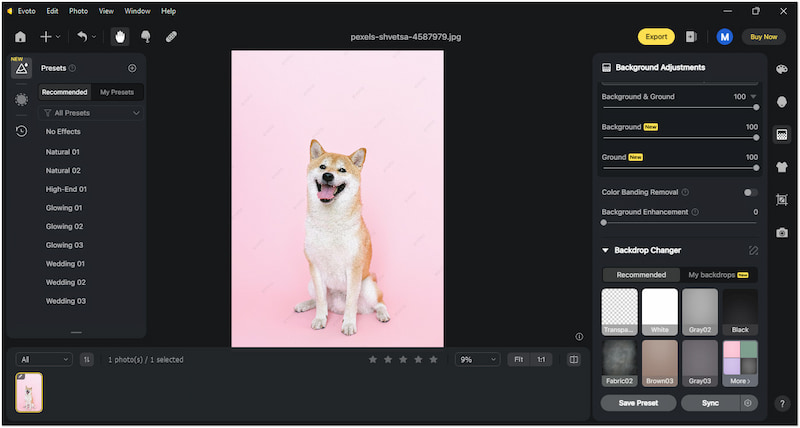This screenshot has height=428, width=800.
Task: Select the Hand pan tool
Action: [x=120, y=37]
